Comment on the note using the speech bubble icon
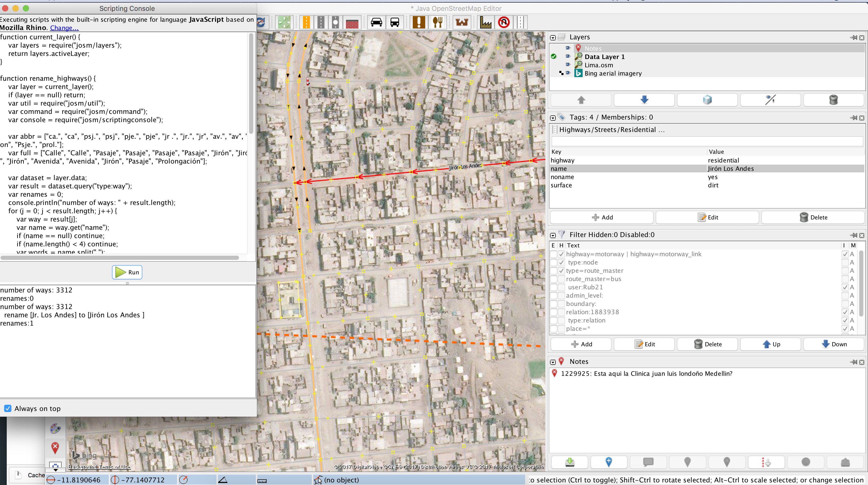The image size is (868, 485). (648, 462)
